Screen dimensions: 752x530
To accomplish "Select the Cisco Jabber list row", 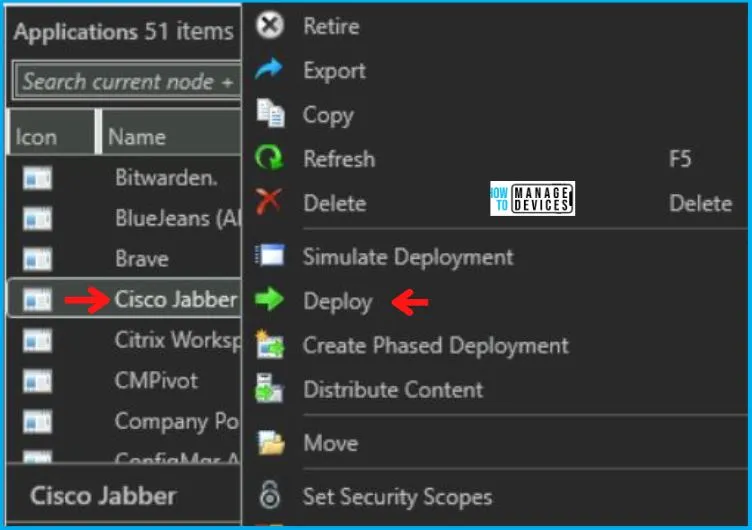I will coord(124,298).
